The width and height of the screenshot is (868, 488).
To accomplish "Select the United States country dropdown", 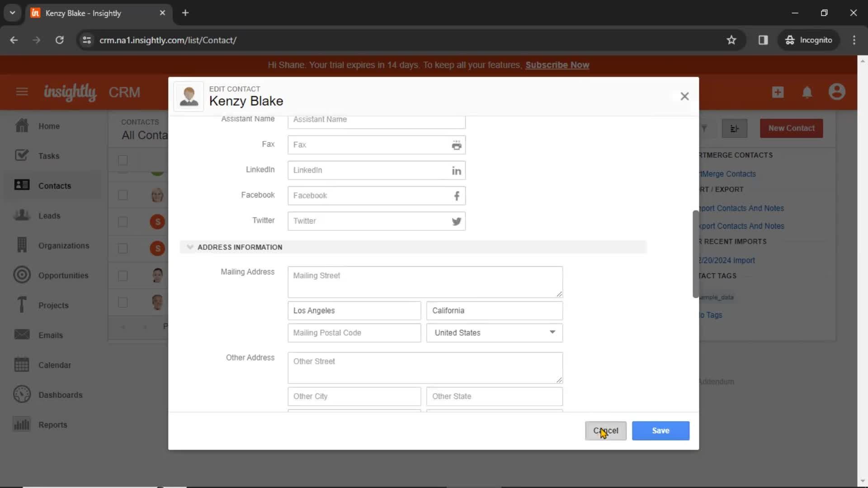I will pyautogui.click(x=493, y=333).
